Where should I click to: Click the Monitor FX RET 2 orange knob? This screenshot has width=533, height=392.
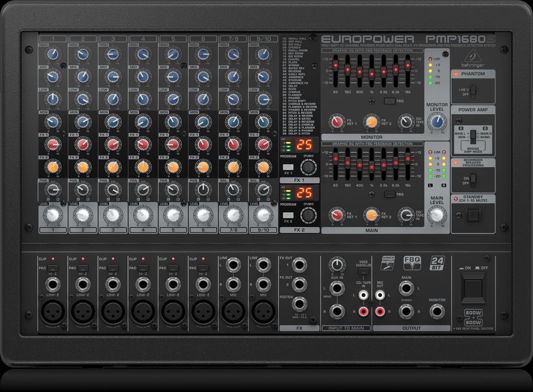tap(371, 122)
